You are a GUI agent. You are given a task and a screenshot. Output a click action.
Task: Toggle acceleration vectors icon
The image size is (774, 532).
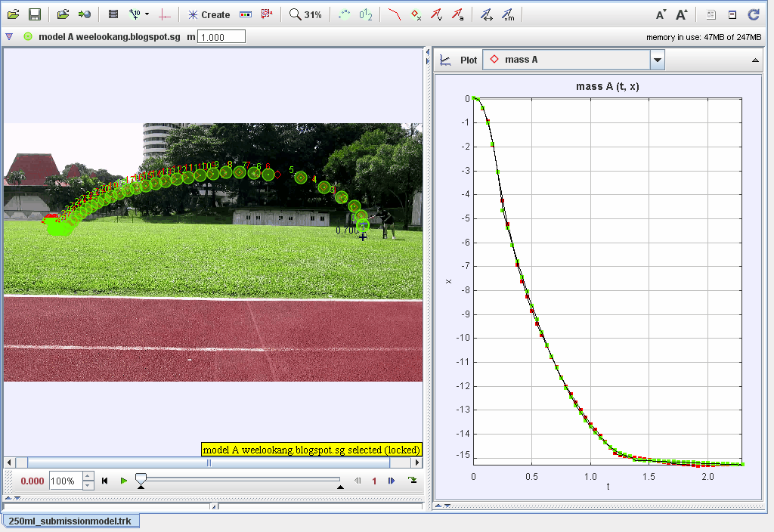458,15
